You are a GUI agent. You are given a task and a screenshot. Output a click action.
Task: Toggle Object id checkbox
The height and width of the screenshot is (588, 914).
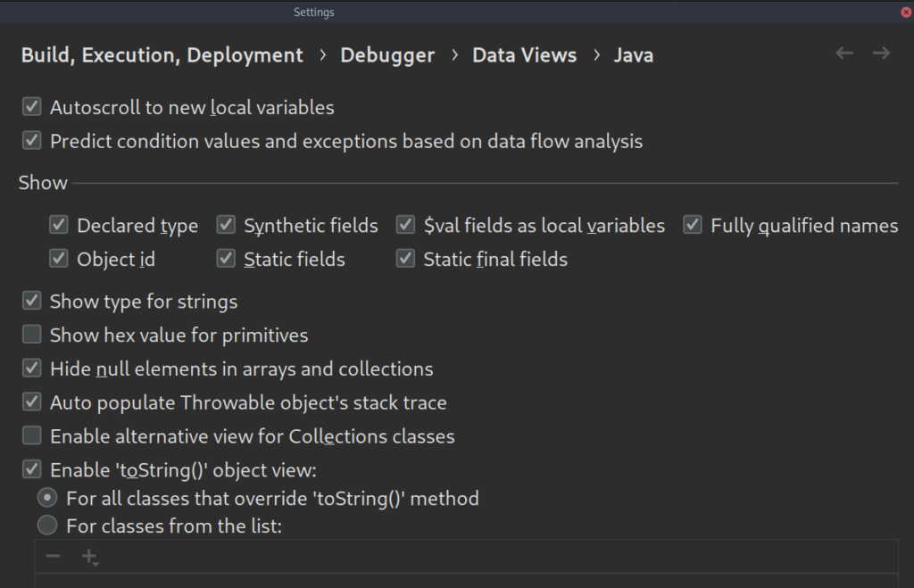58,259
